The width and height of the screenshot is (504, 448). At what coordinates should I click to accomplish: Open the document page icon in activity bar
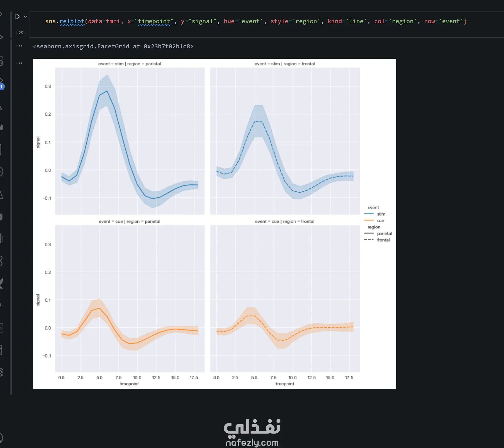tap(1, 328)
